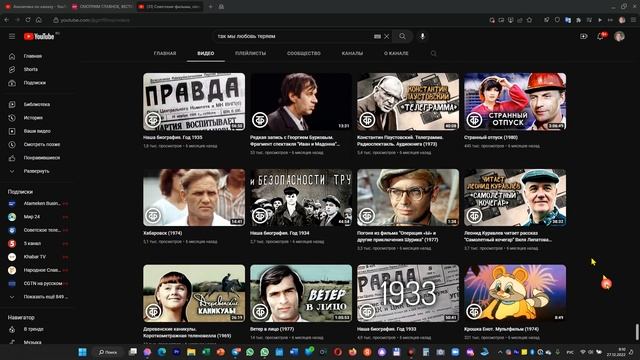Viewport: 640px width, 360px height.
Task: Switch to the КАНАЛЫ tab
Action: 352,53
